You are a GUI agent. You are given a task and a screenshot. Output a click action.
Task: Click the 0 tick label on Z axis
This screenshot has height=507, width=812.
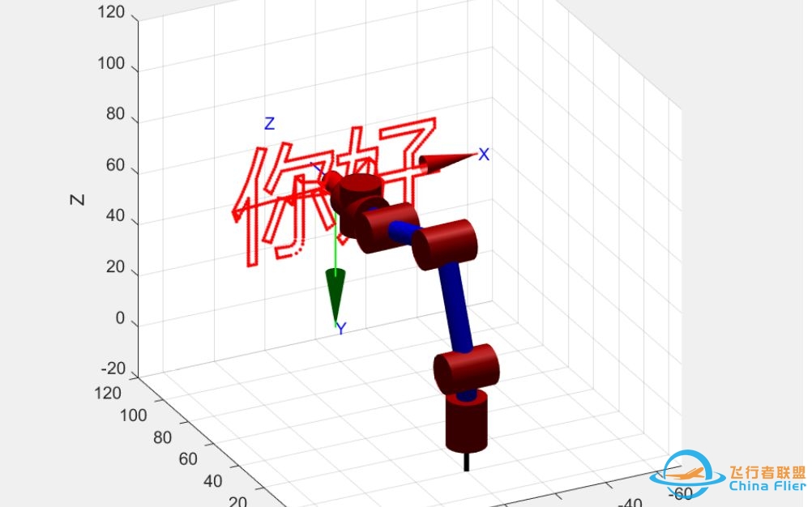pos(121,319)
